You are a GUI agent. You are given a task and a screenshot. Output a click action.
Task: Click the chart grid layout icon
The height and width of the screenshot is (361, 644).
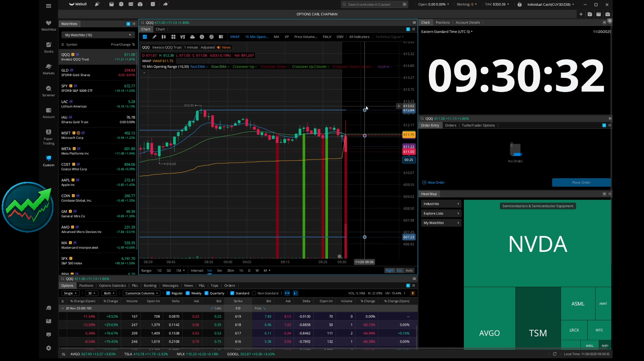(173, 37)
